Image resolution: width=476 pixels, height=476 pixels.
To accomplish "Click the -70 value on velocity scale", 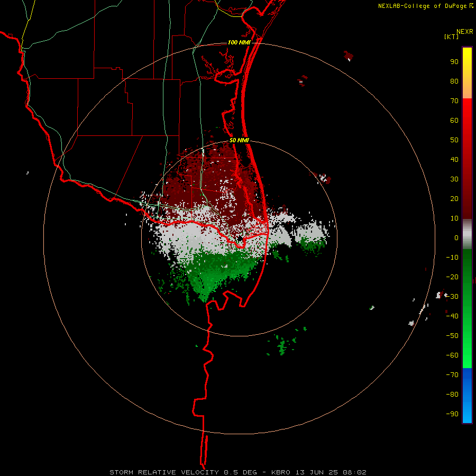I will click(x=452, y=375).
